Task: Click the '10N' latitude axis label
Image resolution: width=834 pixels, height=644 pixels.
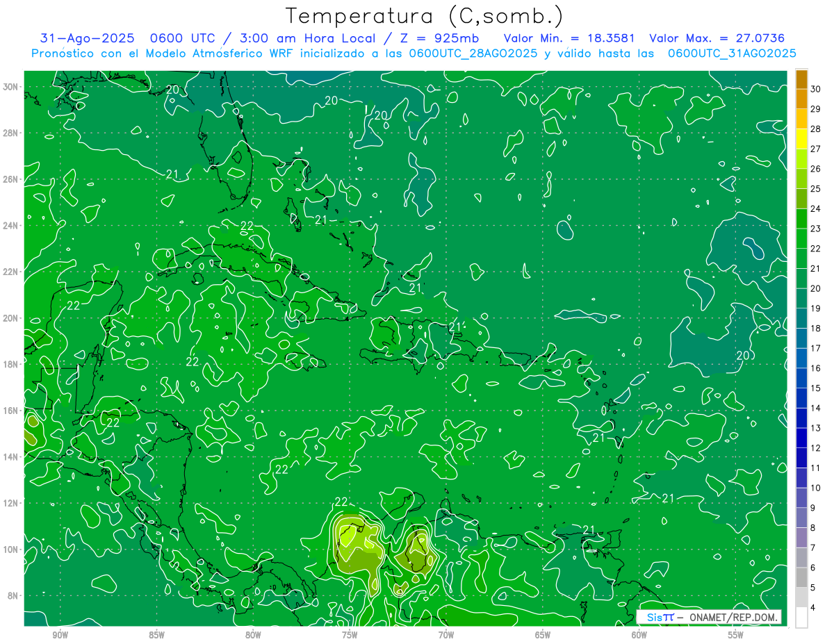Action: (12, 549)
